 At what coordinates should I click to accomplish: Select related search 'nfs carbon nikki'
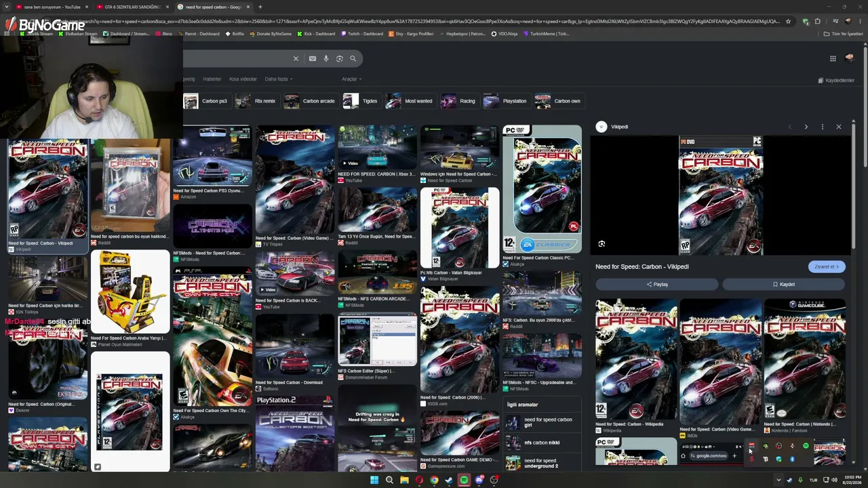point(542,443)
